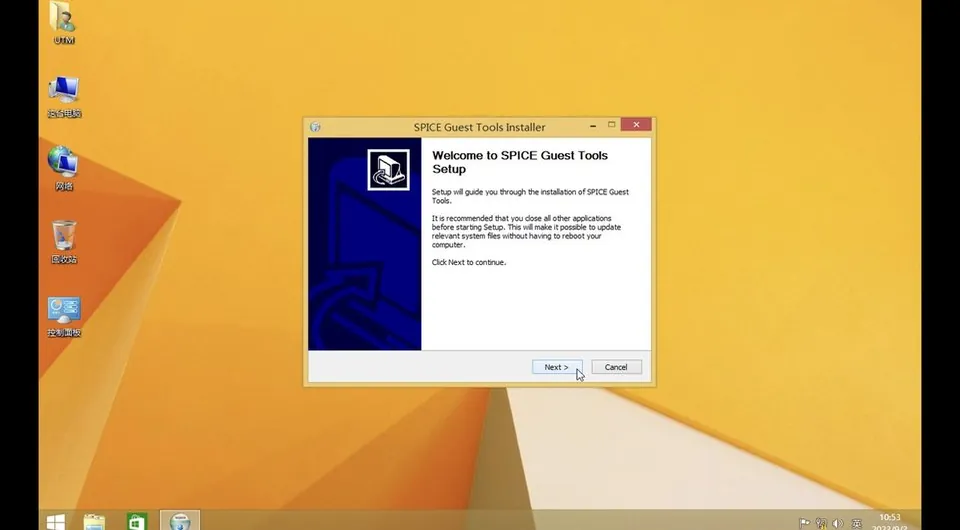
Task: Open the Windows Start button
Action: 56,521
